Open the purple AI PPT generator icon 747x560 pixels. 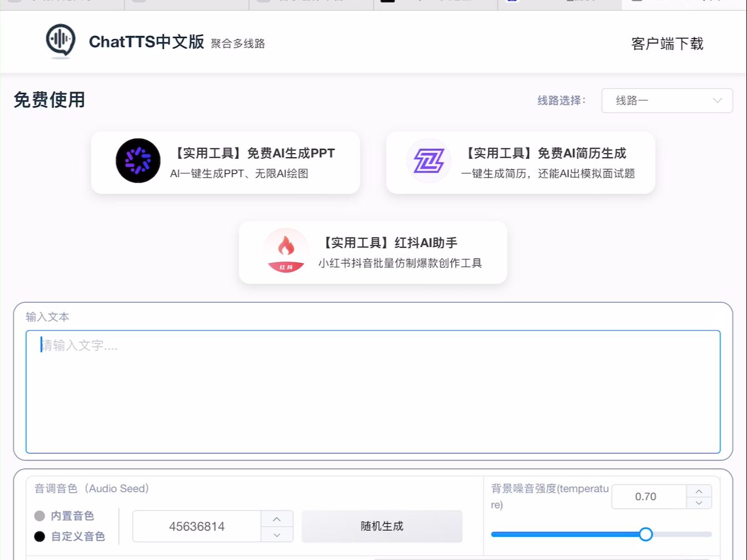click(x=138, y=160)
